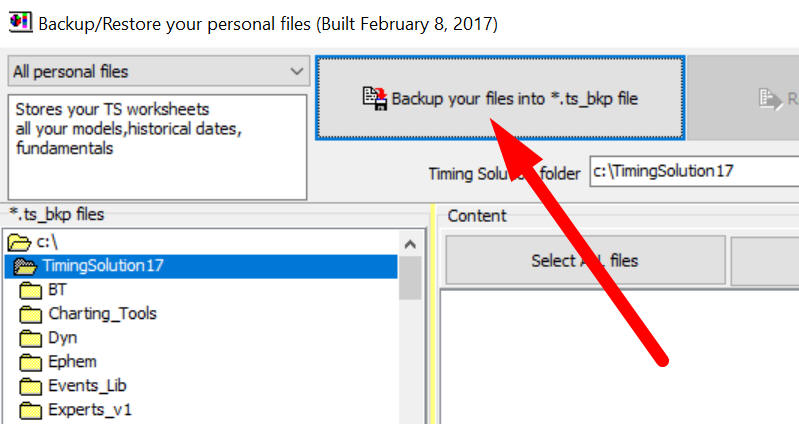Click the open folder icon for c:\
Viewport: 799px width, 424px height.
click(19, 242)
